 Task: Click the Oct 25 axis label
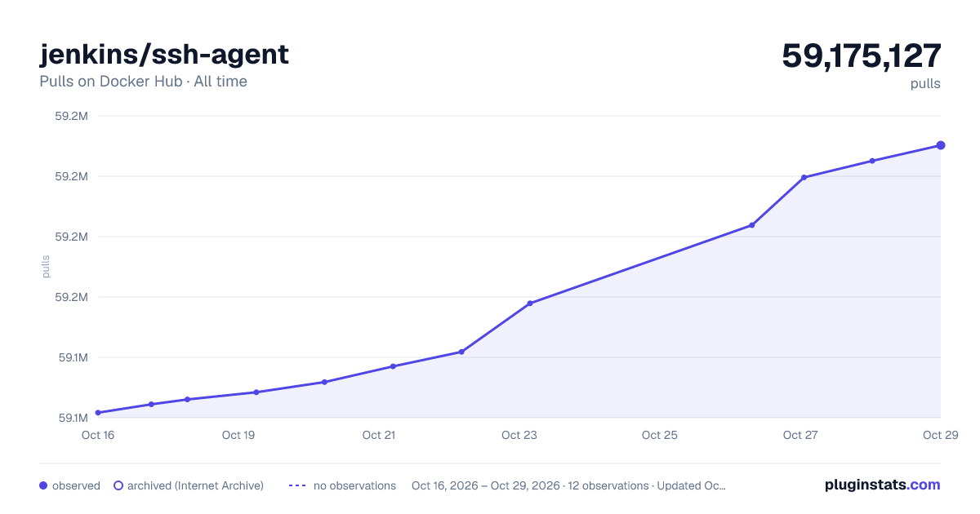[660, 435]
